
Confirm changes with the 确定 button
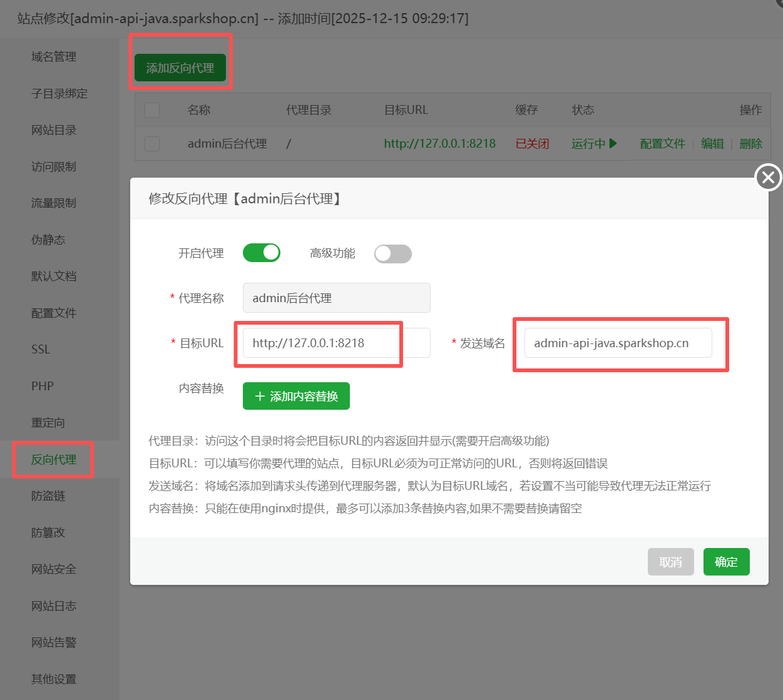(x=726, y=562)
